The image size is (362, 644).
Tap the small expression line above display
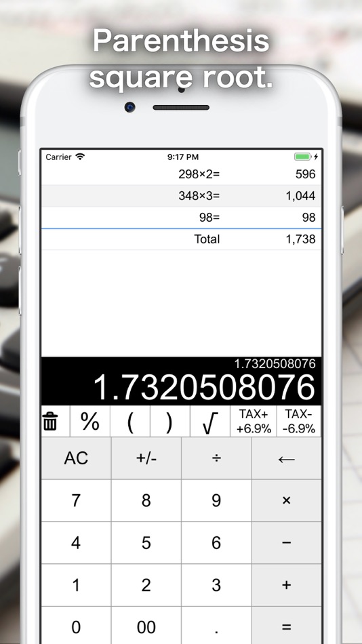[275, 363]
